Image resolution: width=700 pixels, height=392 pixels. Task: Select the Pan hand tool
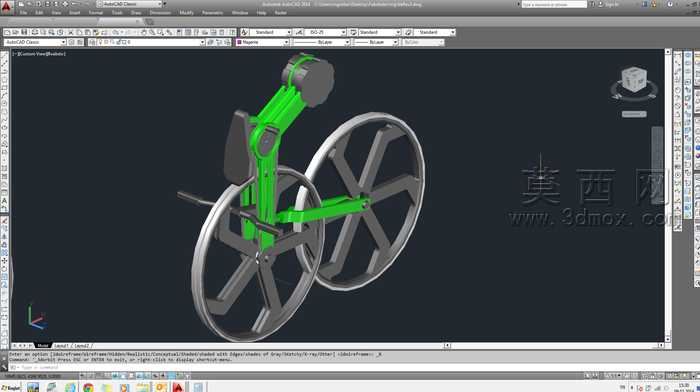pyautogui.click(x=144, y=32)
